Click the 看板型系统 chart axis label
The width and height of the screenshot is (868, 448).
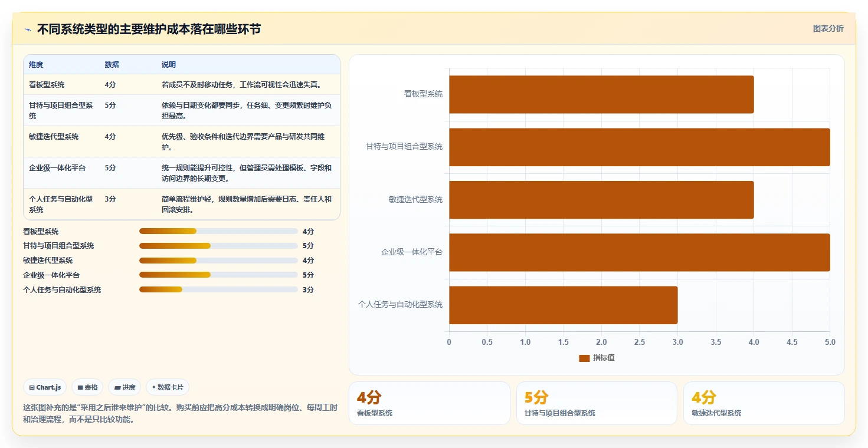[x=423, y=94]
